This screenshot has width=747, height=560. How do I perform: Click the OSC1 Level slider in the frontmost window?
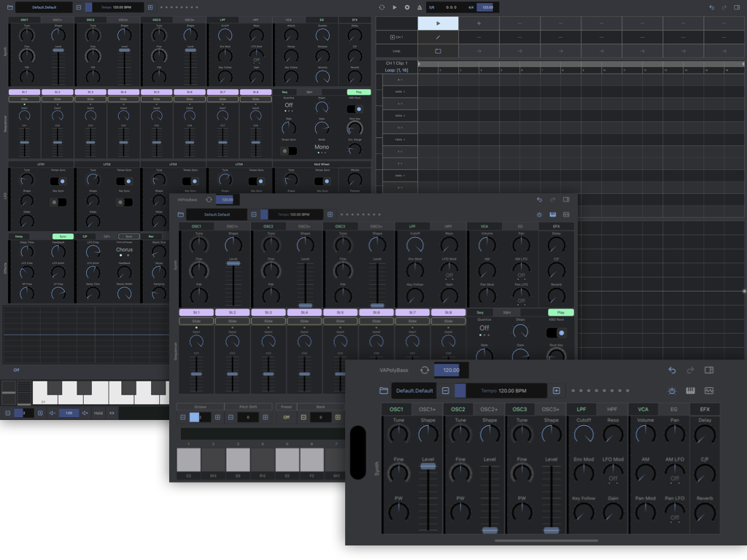coord(427,467)
